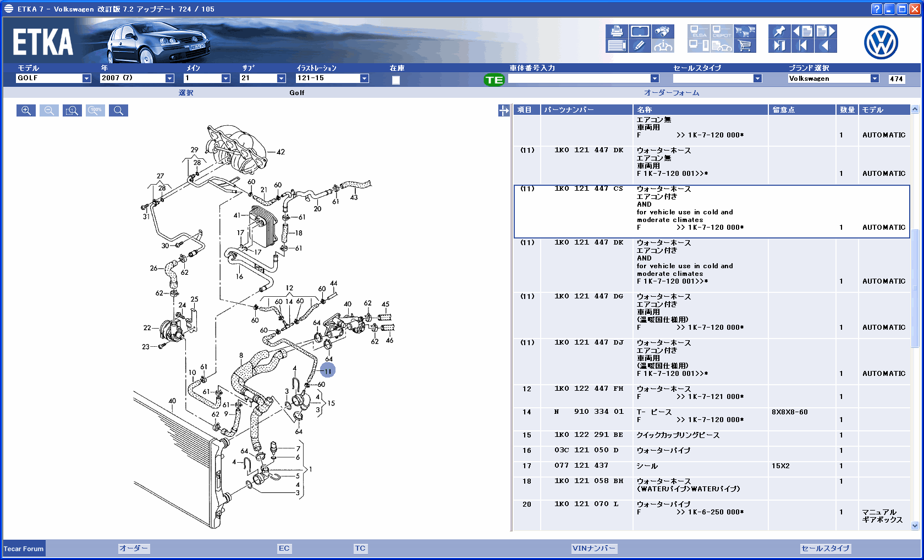Click the plain magnifier search tool
The image size is (924, 560).
[118, 110]
